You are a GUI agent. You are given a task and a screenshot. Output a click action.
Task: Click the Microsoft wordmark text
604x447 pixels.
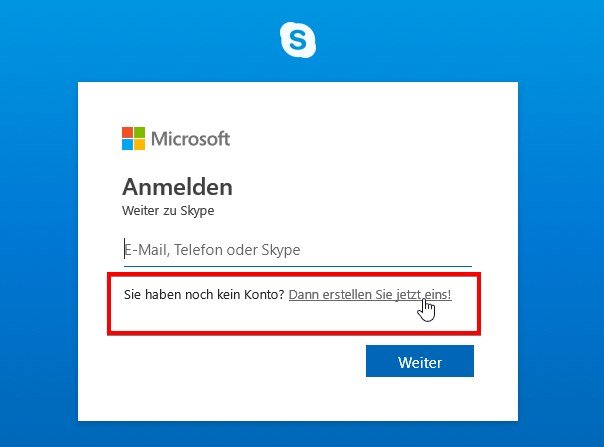click(191, 139)
